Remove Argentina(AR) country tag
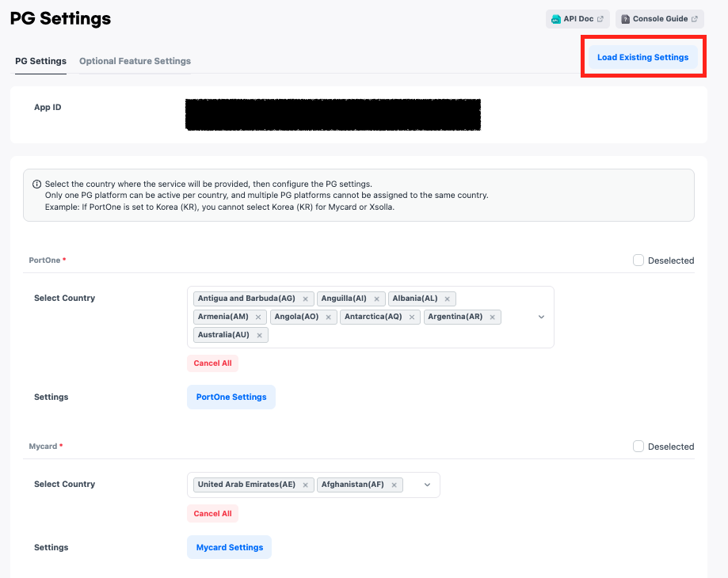Viewport: 728px width, 578px height. 492,317
